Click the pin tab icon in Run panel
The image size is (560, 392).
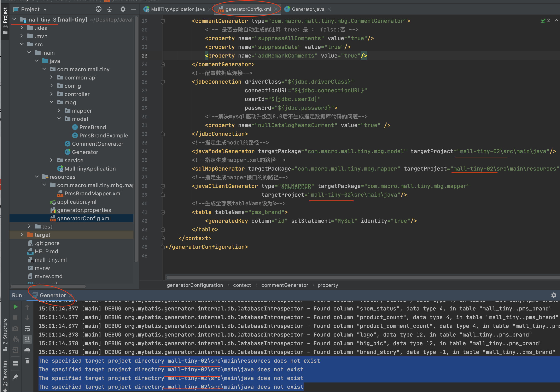tap(15, 377)
